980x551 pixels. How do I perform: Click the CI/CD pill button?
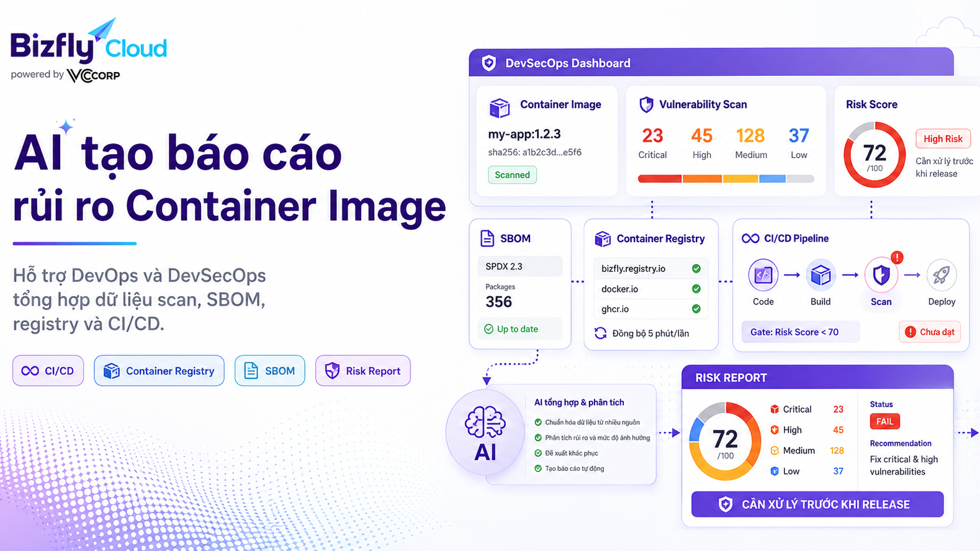48,371
